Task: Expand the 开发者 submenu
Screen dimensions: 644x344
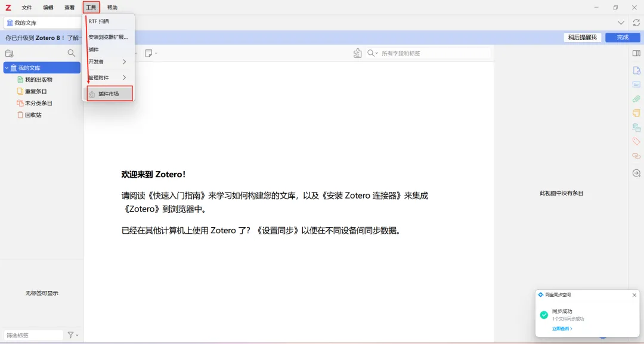Action: pos(109,61)
